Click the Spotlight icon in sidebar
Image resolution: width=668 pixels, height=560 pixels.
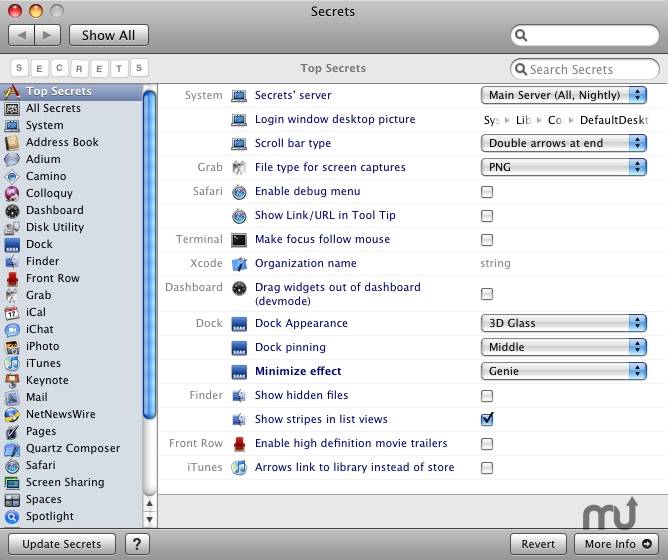12,517
